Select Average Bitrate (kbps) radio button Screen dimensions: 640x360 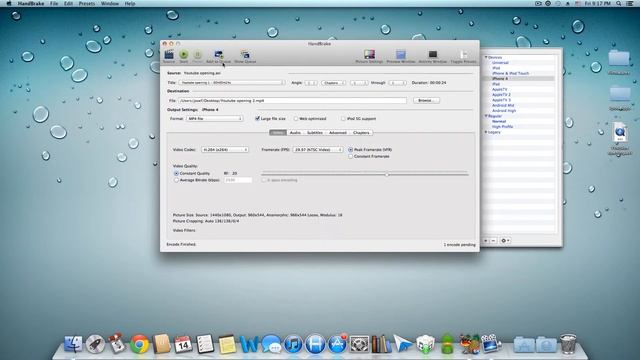(176, 180)
